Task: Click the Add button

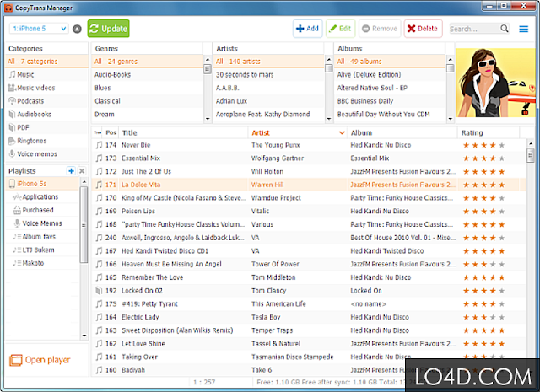Action: tap(307, 29)
